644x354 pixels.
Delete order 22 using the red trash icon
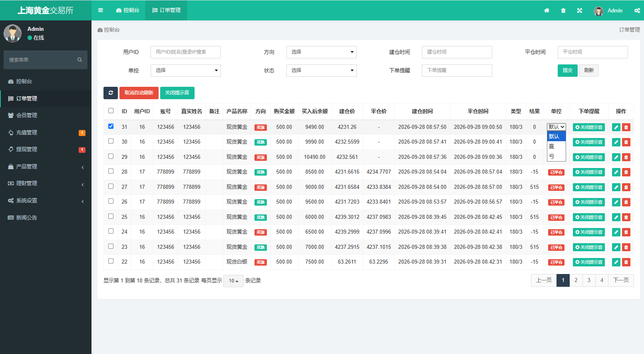point(626,262)
